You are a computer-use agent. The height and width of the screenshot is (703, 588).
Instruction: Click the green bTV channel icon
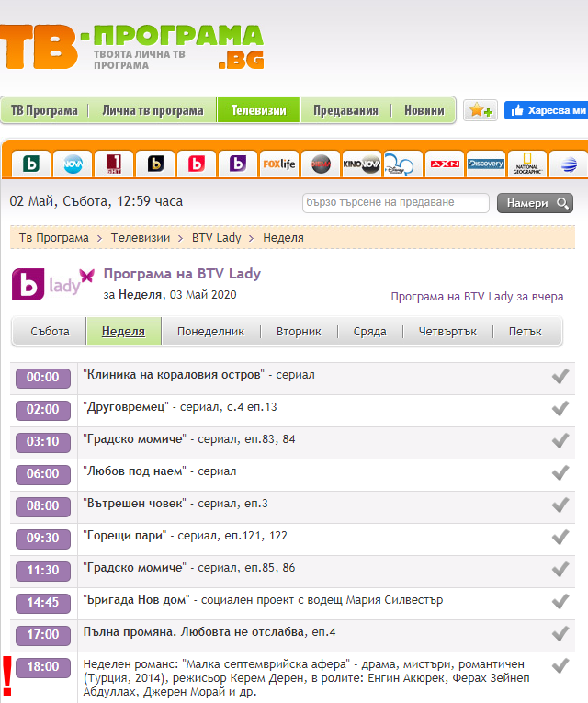click(x=31, y=164)
